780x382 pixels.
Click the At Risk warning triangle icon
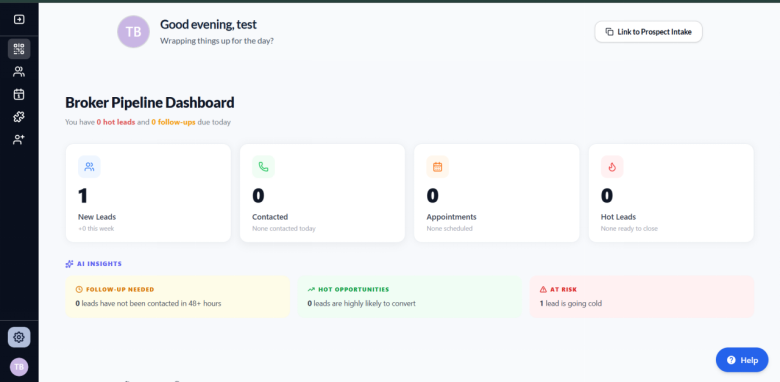point(543,289)
